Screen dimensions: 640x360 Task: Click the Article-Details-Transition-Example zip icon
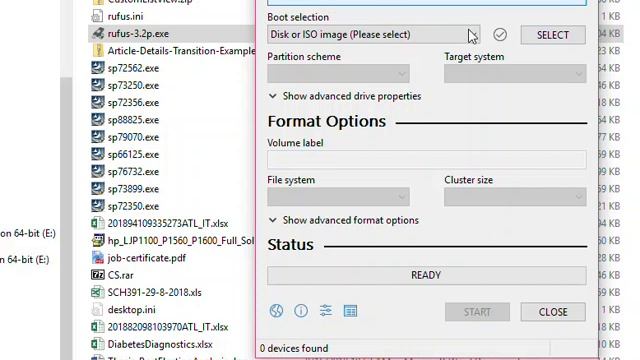[x=98, y=51]
